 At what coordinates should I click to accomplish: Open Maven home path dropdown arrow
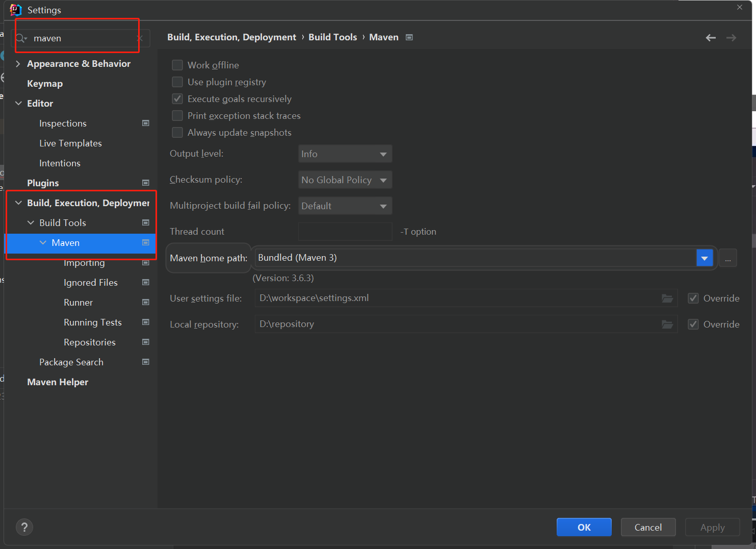click(705, 258)
